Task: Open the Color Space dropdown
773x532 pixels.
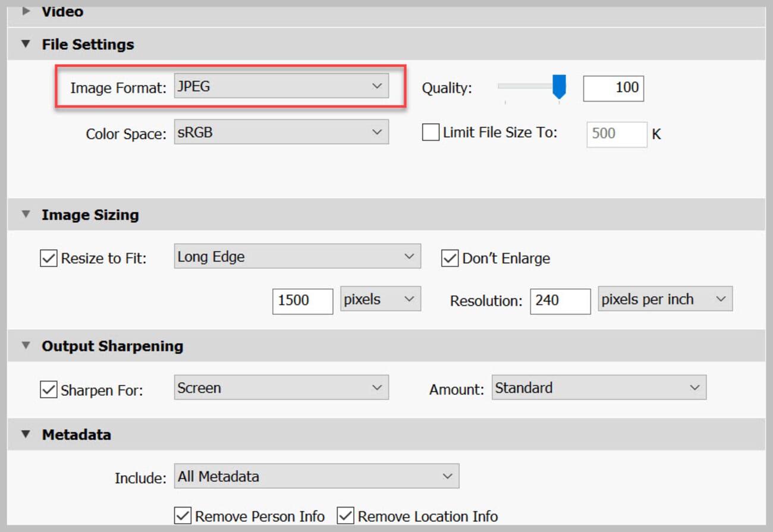Action: [281, 133]
